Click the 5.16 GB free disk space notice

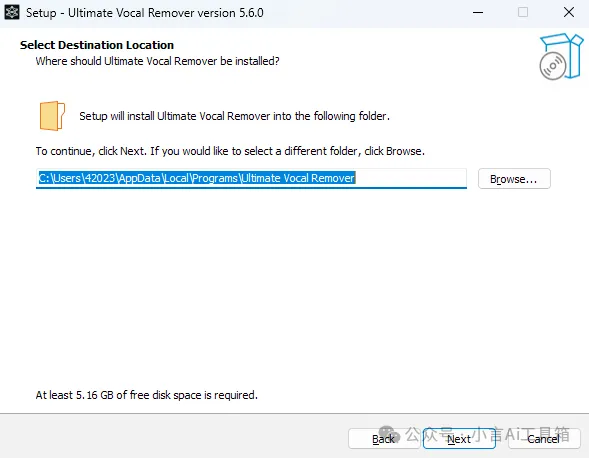(x=146, y=395)
